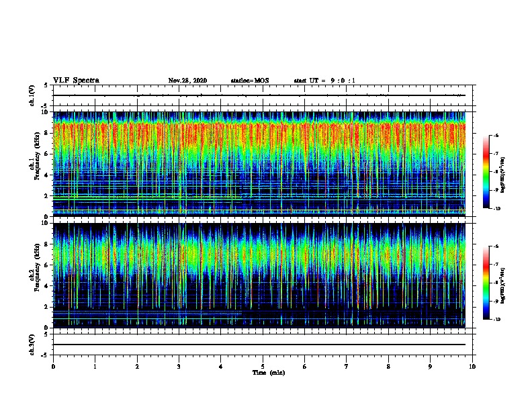532x411 pixels.
Task: Click the "8" frequency tick of ch.2 panel
Action: [x=47, y=244]
